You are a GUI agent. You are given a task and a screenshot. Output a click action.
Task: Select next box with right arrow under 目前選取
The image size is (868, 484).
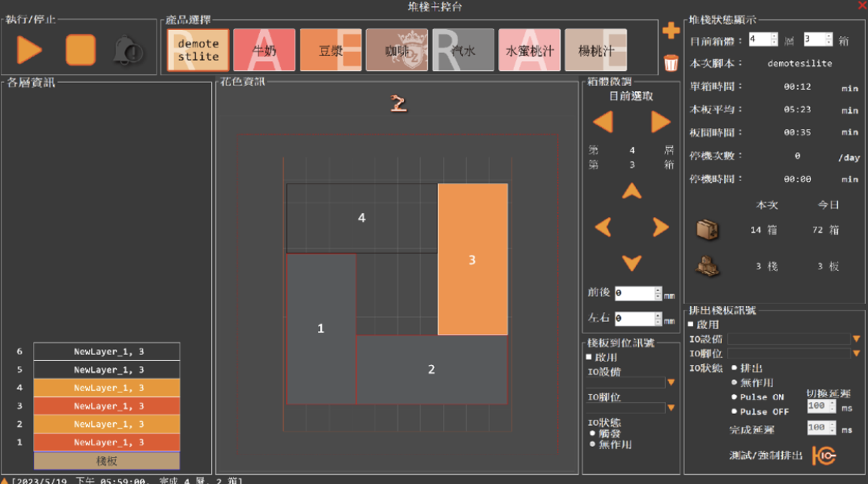coord(661,121)
